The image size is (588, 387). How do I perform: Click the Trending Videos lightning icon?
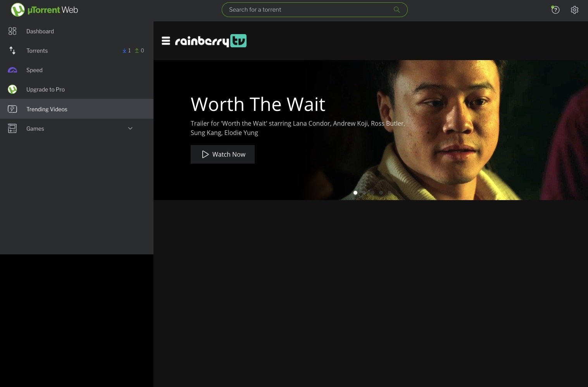click(12, 109)
